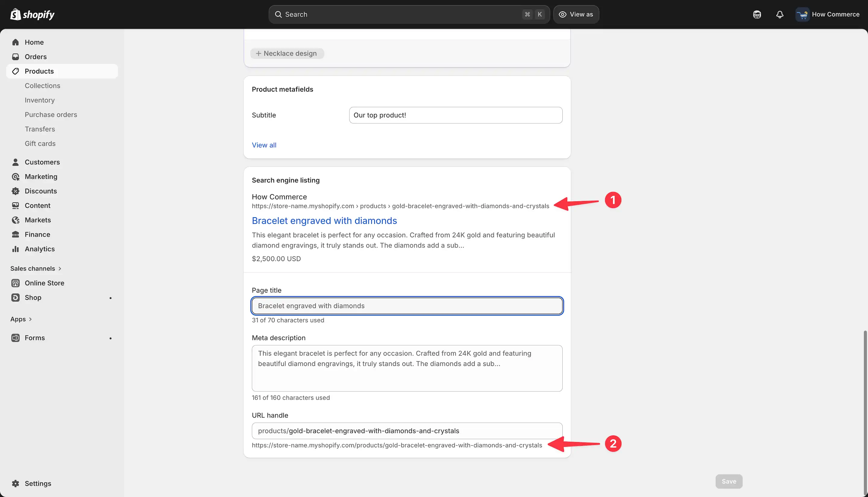Open Gift cards in the sidebar
The width and height of the screenshot is (868, 497).
coord(40,143)
